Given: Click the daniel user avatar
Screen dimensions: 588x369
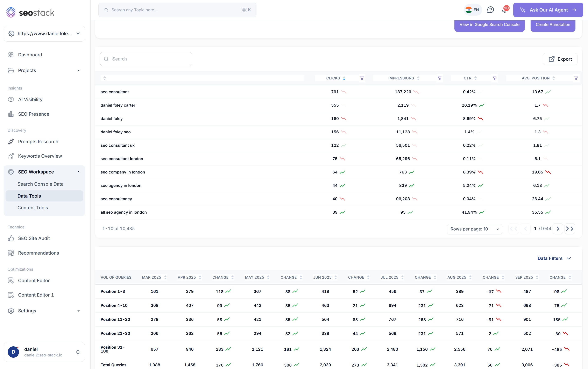Looking at the screenshot, I should 13,352.
